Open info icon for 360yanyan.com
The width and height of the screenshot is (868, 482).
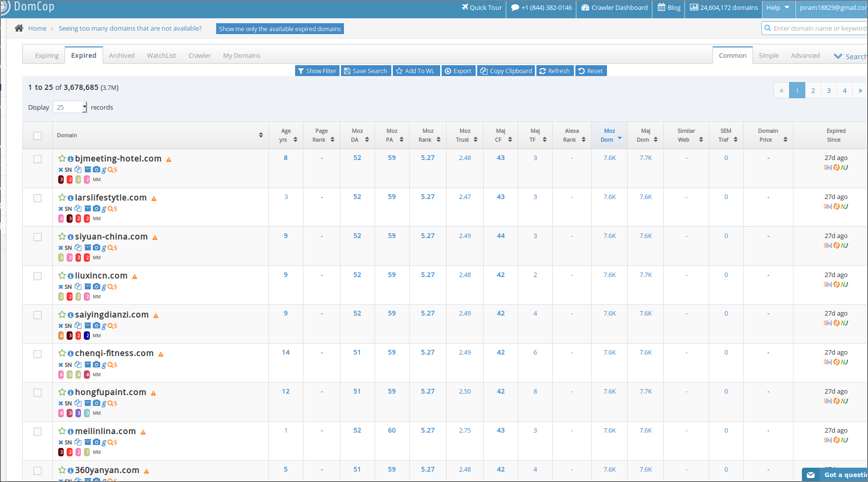71,471
